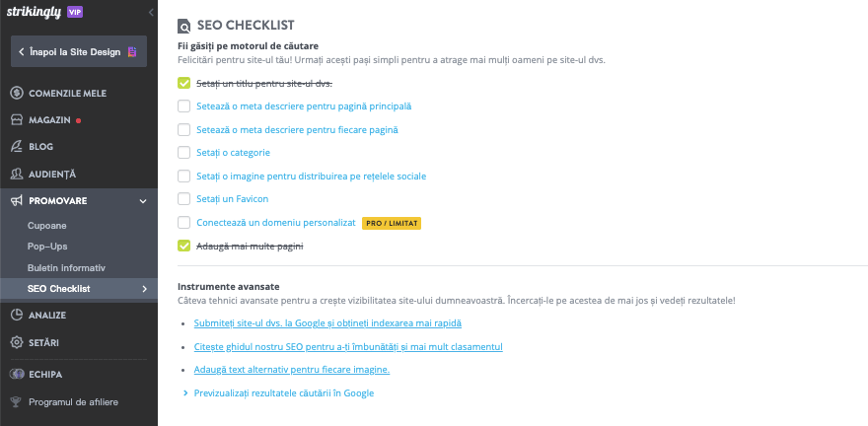This screenshot has width=868, height=426.
Task: Click the Promovare megaphone icon
Action: 17,201
